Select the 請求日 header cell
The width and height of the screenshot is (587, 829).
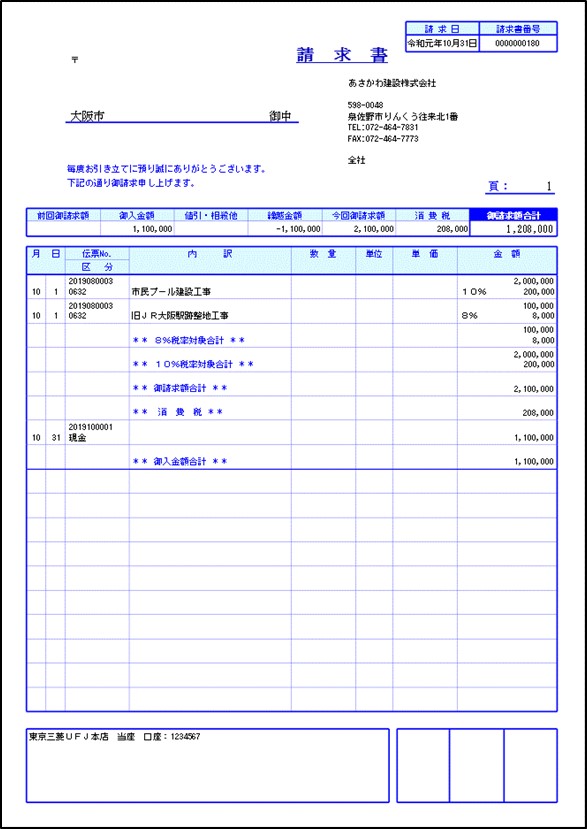[x=443, y=29]
